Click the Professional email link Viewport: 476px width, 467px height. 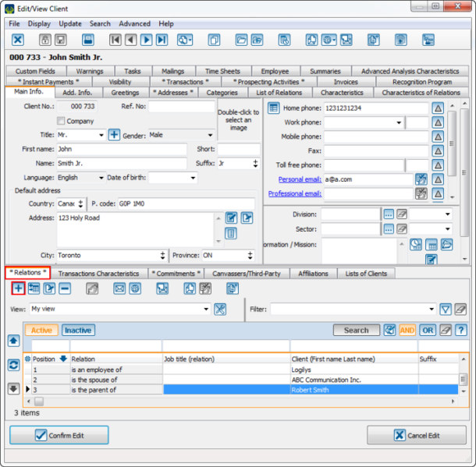coord(294,193)
